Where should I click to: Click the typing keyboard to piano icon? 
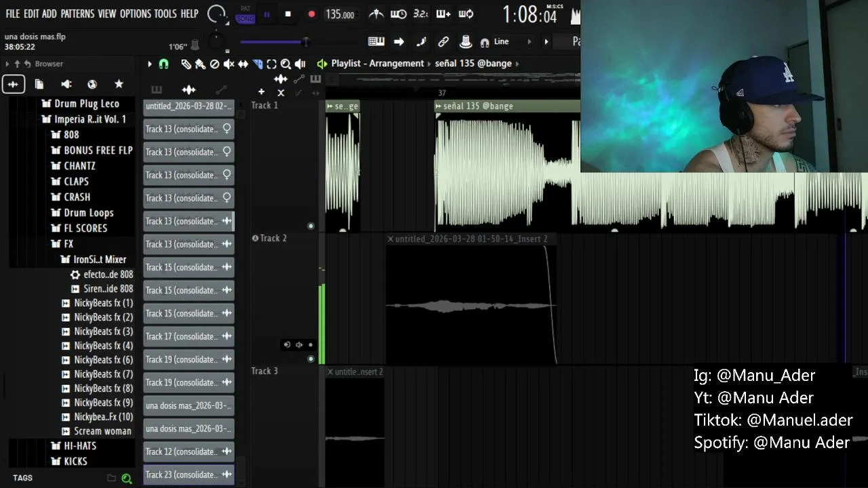pos(376,42)
